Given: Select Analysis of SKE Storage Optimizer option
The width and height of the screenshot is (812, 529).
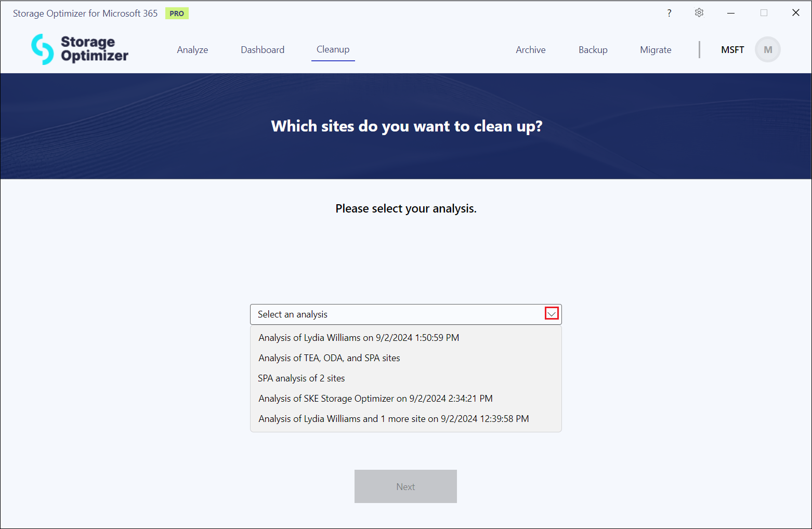Looking at the screenshot, I should (x=375, y=399).
